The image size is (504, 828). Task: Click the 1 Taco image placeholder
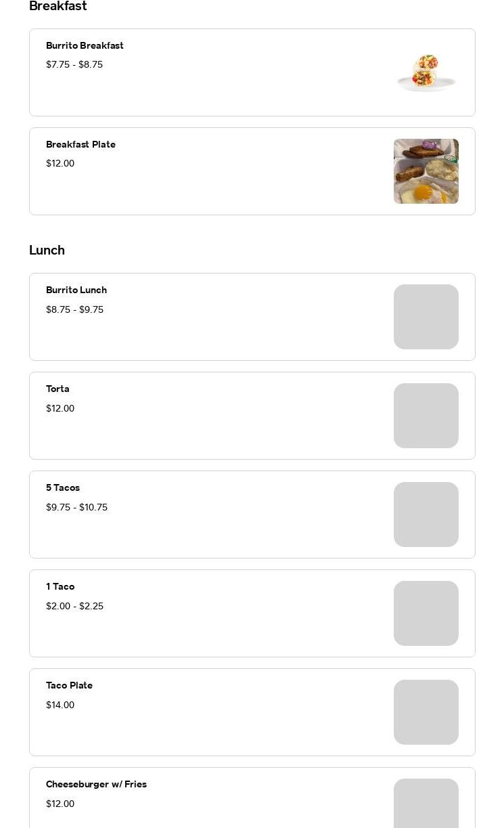426,613
